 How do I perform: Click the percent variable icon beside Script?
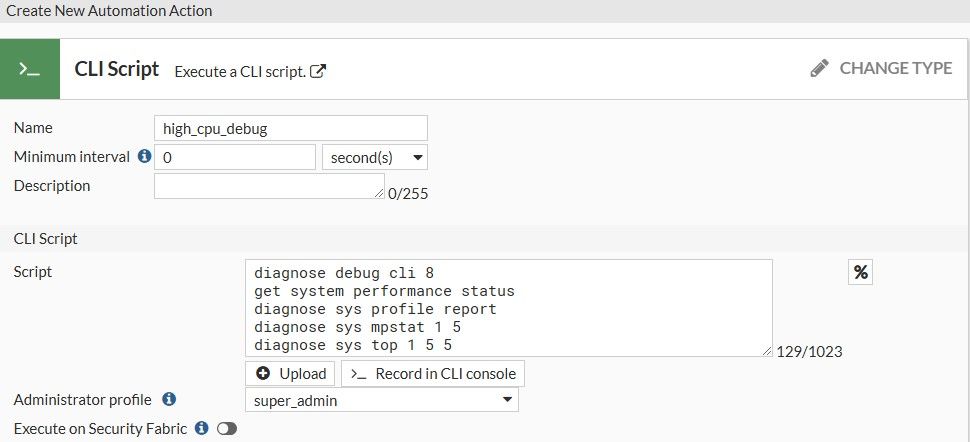click(x=860, y=272)
